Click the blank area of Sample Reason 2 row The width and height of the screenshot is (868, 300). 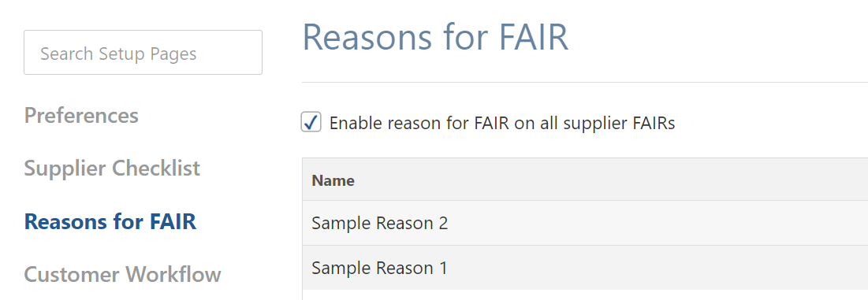point(659,223)
